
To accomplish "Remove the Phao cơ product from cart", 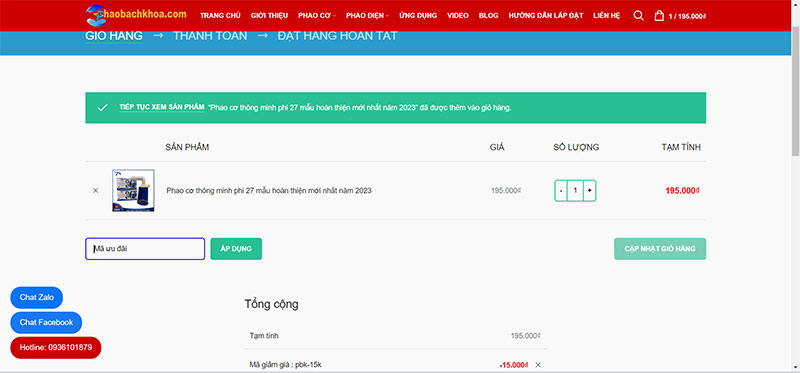I will [95, 190].
